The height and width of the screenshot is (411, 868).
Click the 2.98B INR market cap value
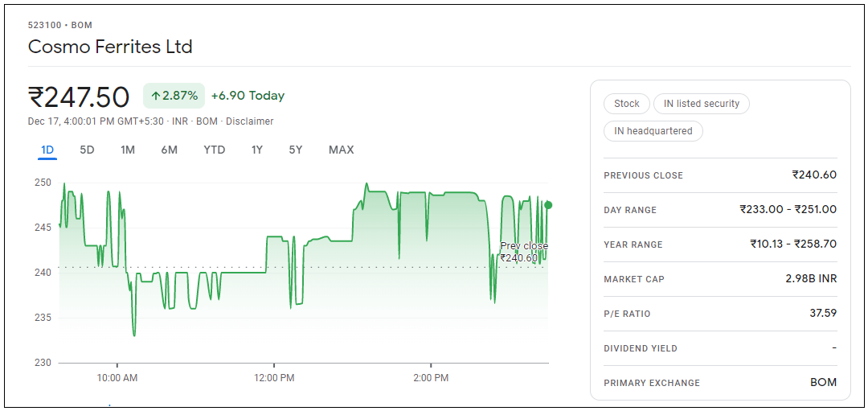coord(811,278)
